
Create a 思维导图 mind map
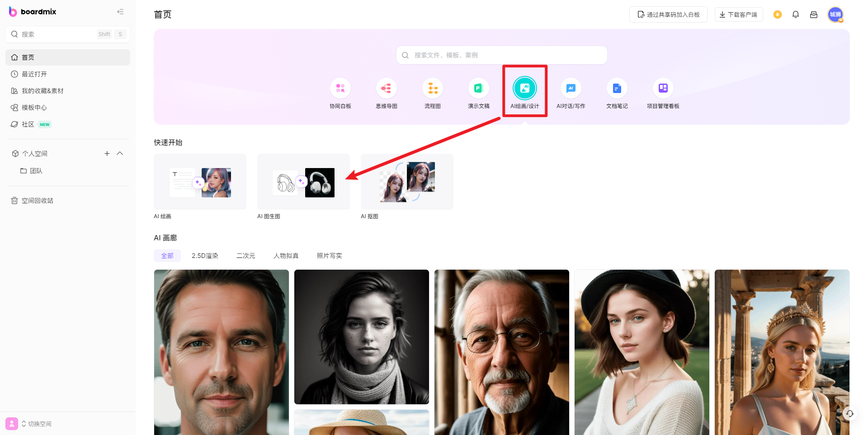point(387,94)
